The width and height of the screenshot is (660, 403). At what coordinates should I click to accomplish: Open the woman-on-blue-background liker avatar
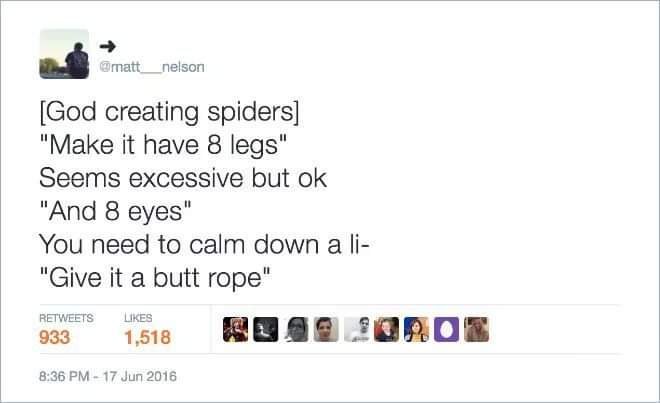pos(416,329)
